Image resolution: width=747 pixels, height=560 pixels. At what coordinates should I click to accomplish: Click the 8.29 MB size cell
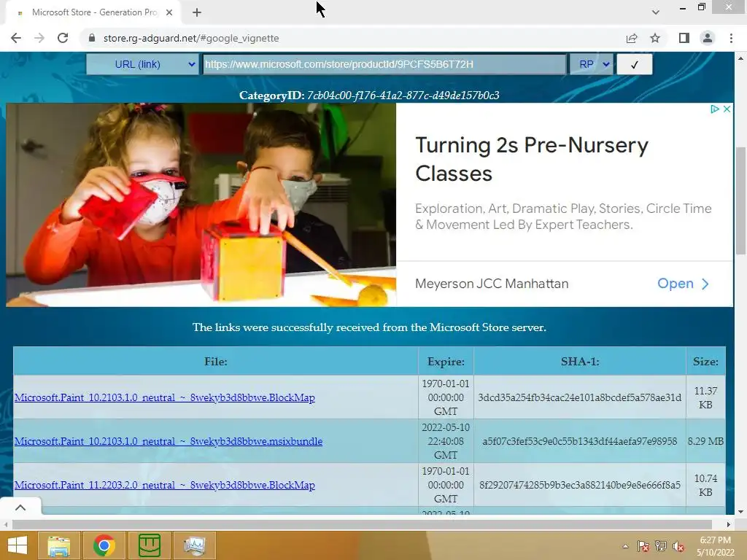point(705,441)
